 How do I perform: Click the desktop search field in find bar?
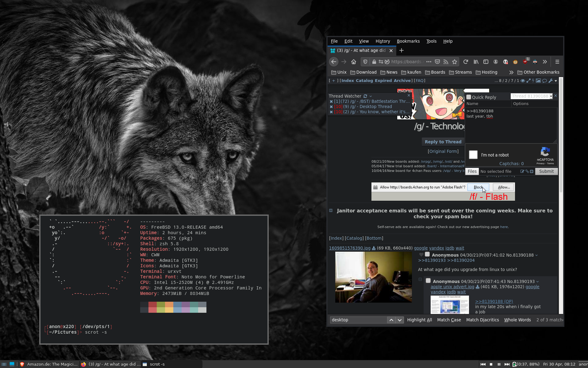click(359, 320)
